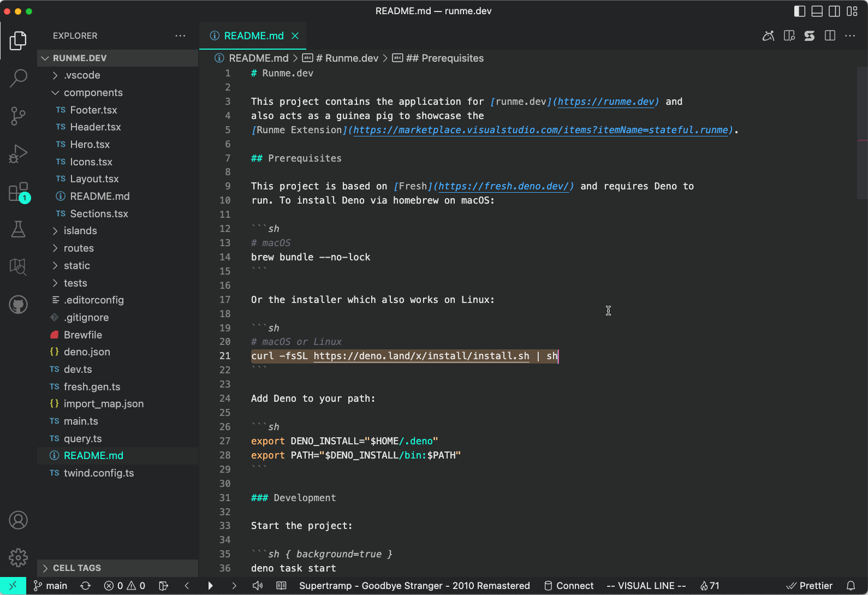Open Explorer Views and More Actions ellipsis
Image resolution: width=868 pixels, height=595 pixels.
tap(180, 36)
